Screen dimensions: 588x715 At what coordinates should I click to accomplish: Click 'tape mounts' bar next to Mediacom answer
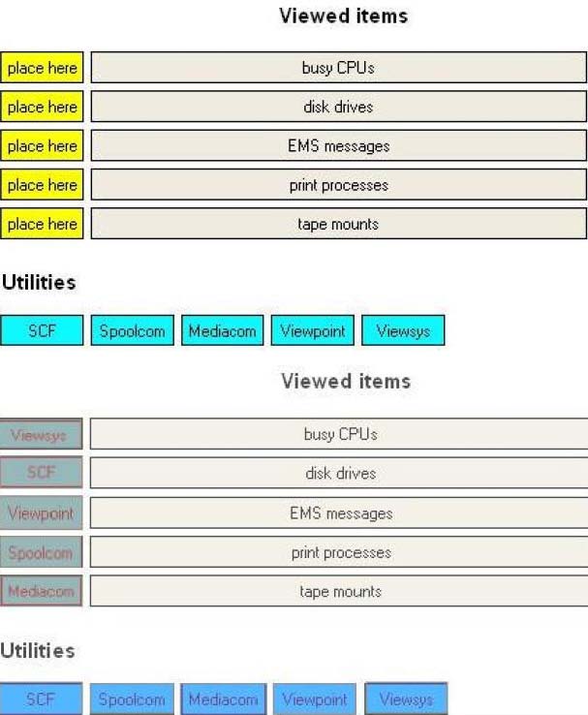[x=339, y=591]
